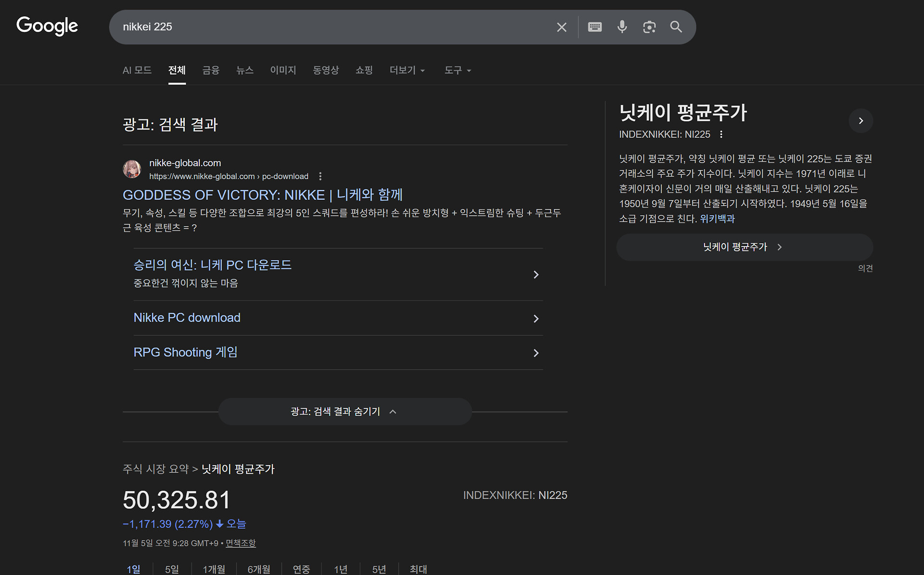Viewport: 924px width, 575px height.
Task: Open the 도구 tools dropdown
Action: (457, 70)
